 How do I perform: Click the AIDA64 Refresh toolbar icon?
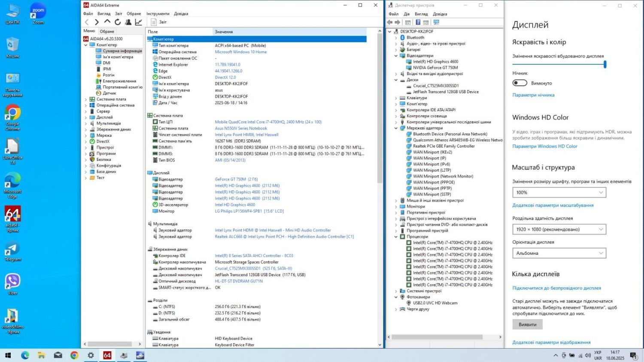coord(118,22)
